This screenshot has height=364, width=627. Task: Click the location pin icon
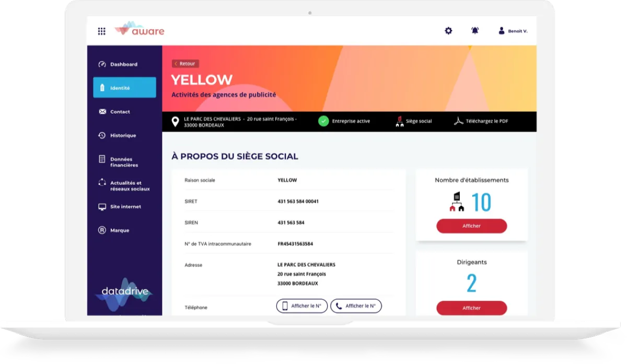click(x=176, y=122)
